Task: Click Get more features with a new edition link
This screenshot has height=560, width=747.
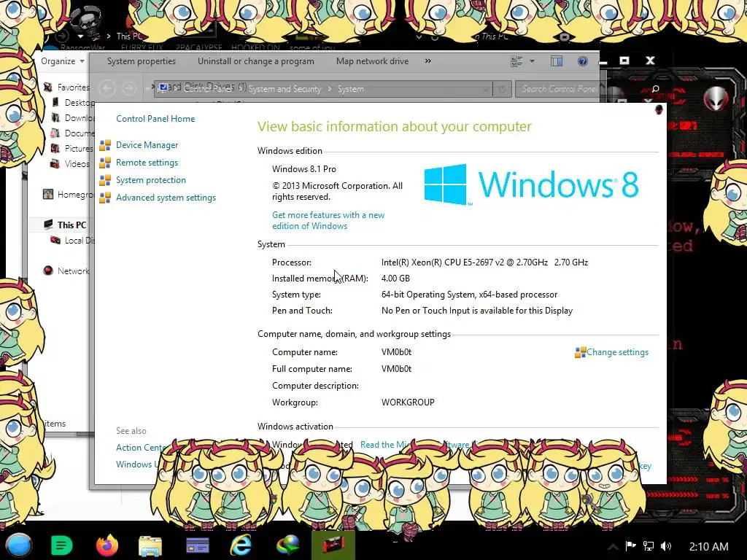Action: (x=328, y=220)
